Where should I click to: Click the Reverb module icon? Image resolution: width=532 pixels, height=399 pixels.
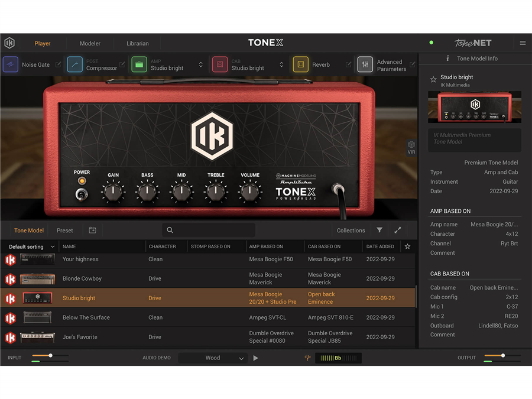(x=300, y=64)
